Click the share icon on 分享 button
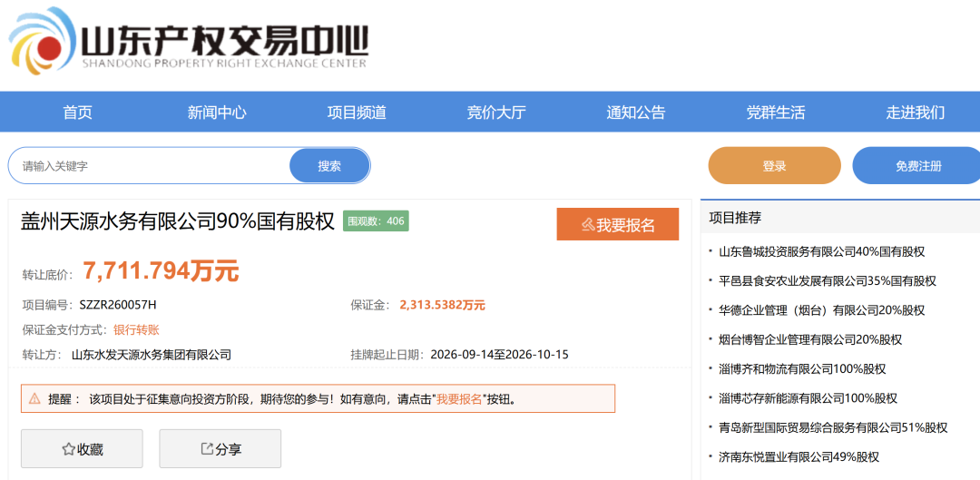 (206, 449)
